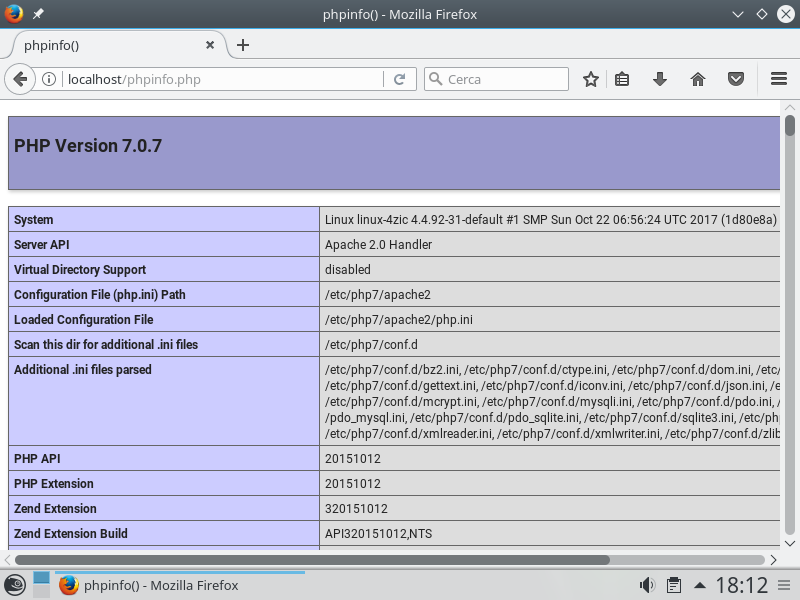Focus the localhost/phpinfo.php address bar
Screen dimensions: 800x600
[x=224, y=79]
